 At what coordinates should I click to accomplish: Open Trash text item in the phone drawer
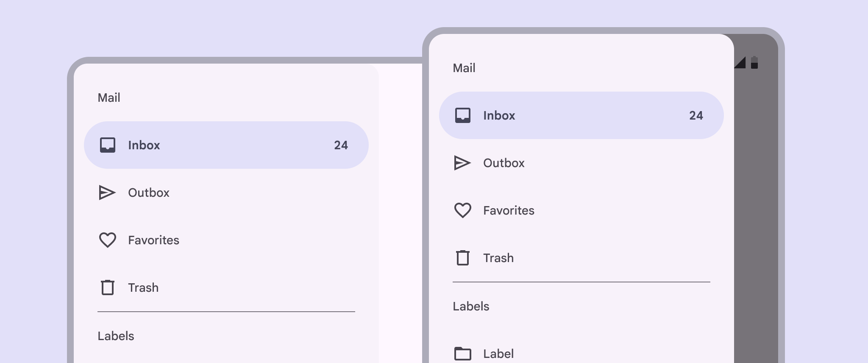point(498,258)
